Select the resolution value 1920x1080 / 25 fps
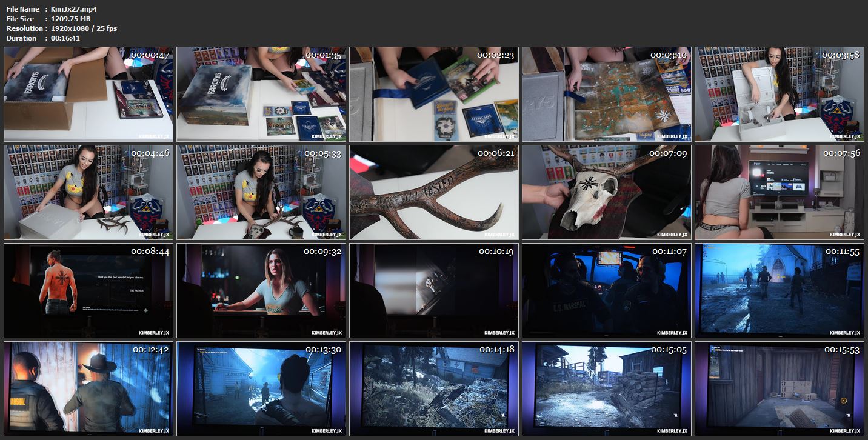This screenshot has width=868, height=440. pos(84,28)
